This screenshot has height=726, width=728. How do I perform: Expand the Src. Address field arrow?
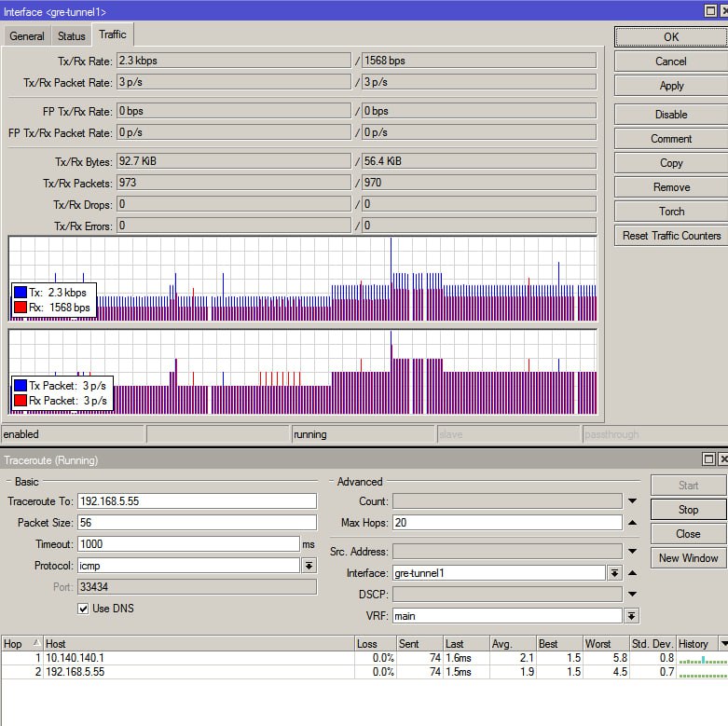coord(632,552)
